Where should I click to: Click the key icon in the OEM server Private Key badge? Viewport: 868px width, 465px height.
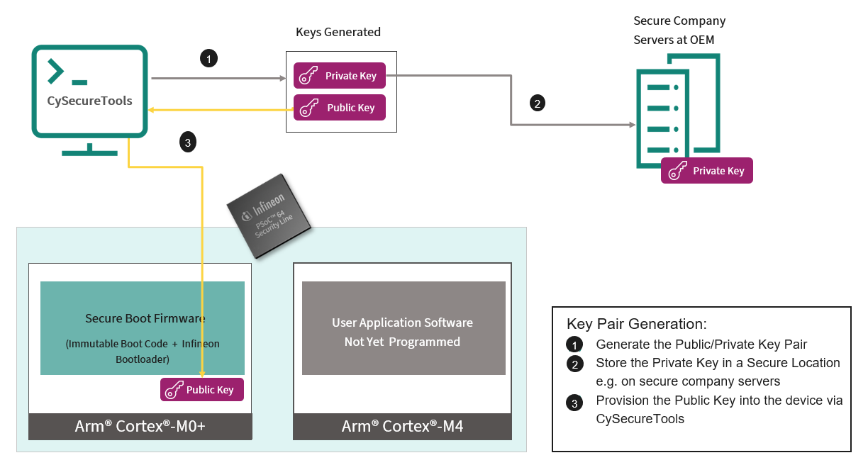pos(677,171)
